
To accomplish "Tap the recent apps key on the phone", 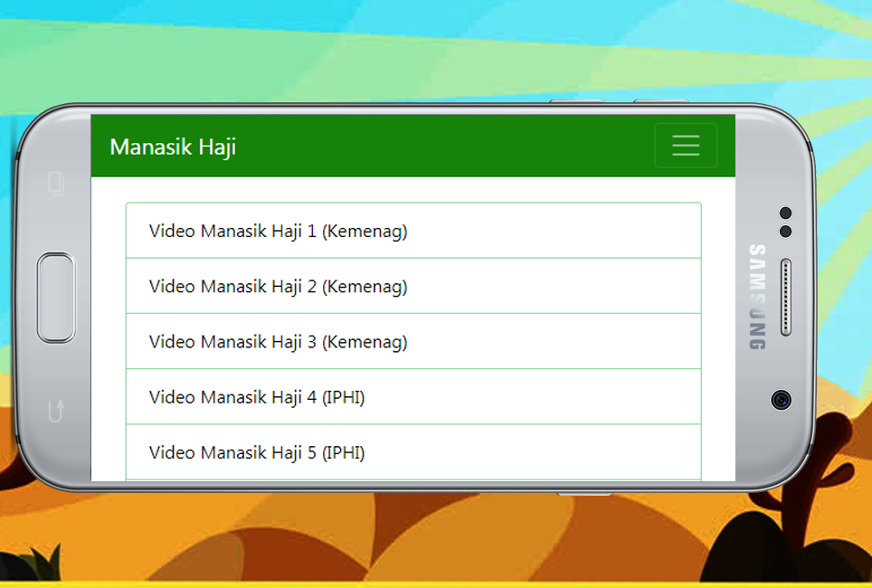I will tap(56, 184).
